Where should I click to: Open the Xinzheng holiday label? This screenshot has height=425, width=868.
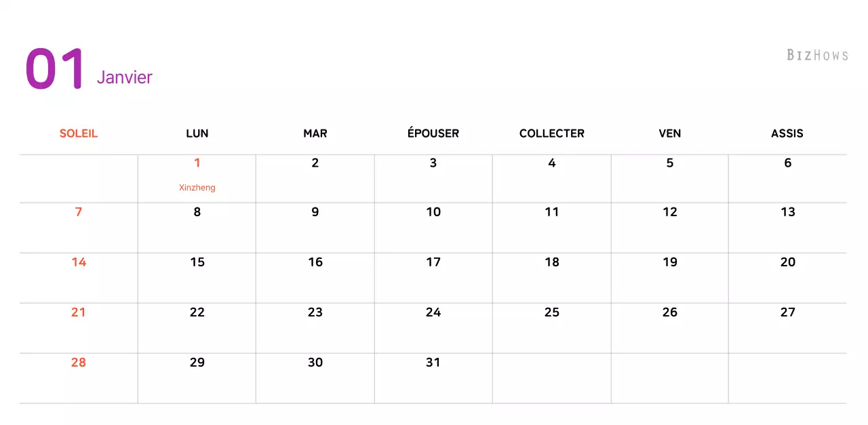(197, 188)
